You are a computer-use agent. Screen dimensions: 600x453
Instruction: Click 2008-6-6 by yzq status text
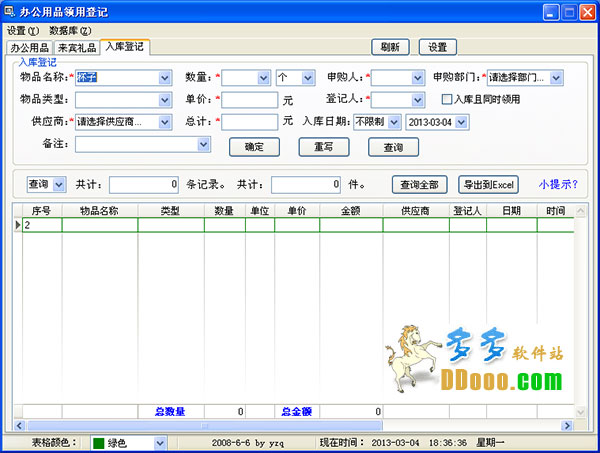pos(248,443)
